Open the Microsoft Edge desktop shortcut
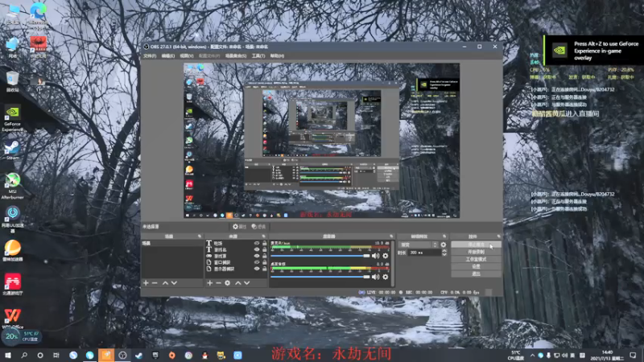 [38, 14]
